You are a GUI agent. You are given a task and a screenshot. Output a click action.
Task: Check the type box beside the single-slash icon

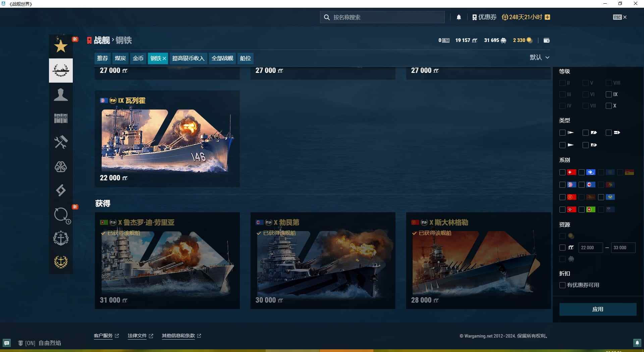coord(586,133)
